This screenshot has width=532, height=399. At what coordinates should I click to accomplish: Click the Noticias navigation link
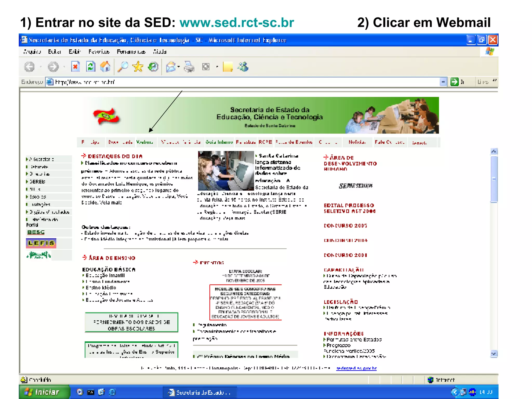pyautogui.click(x=357, y=142)
